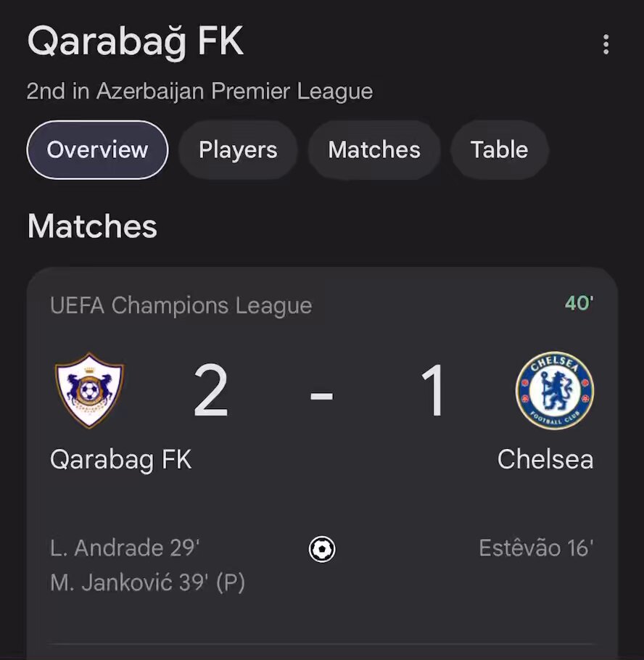
Task: Open the Matches tab
Action: click(374, 150)
